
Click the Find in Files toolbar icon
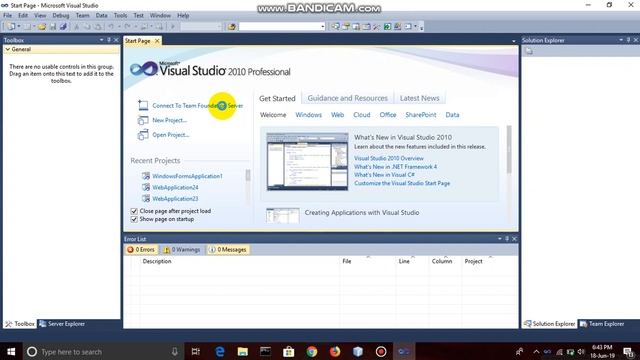pos(232,27)
